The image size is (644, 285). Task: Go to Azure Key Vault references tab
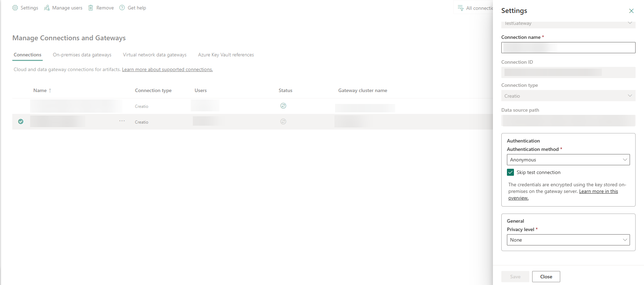tap(226, 55)
